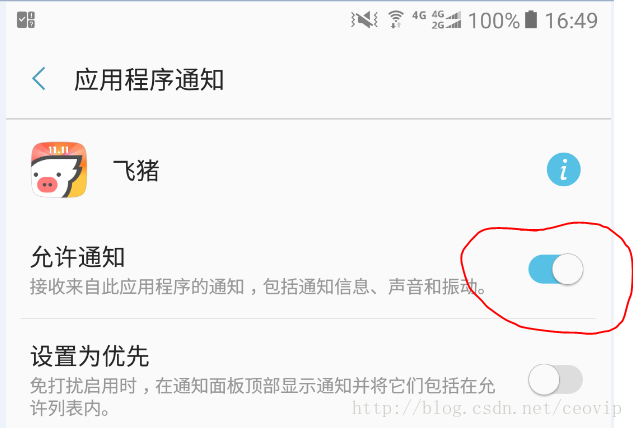Tap the Wi-Fi status icon
Screen dimensions: 633x428
[x=396, y=19]
